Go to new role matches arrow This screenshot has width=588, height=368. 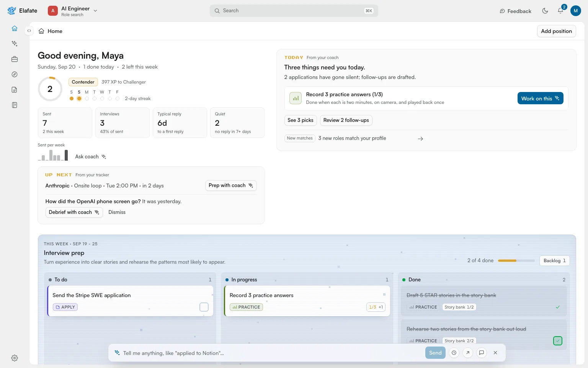point(420,139)
